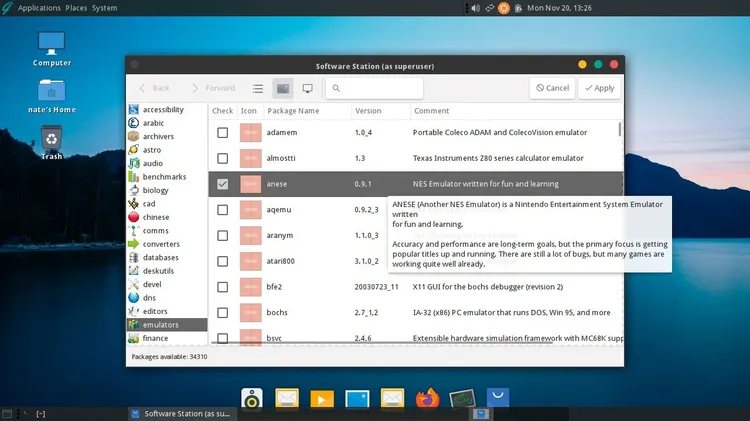Select the databases category icon
This screenshot has height=421, width=750.
pyautogui.click(x=133, y=257)
